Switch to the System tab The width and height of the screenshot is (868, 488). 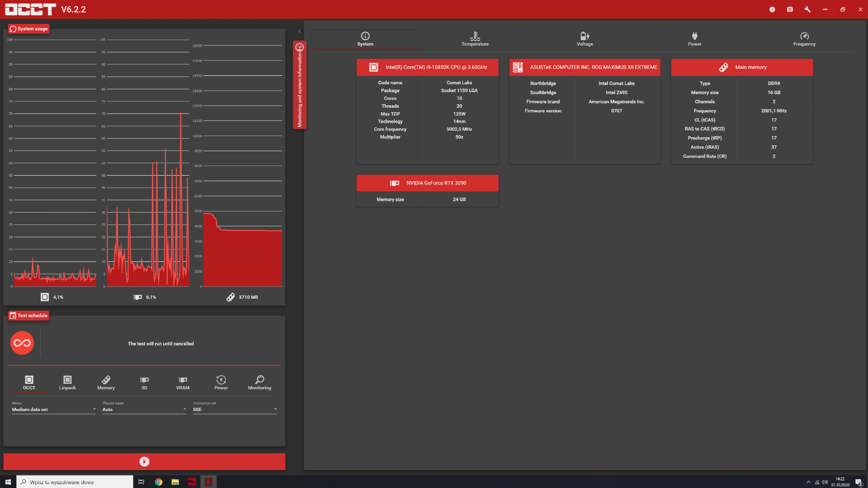(x=365, y=39)
